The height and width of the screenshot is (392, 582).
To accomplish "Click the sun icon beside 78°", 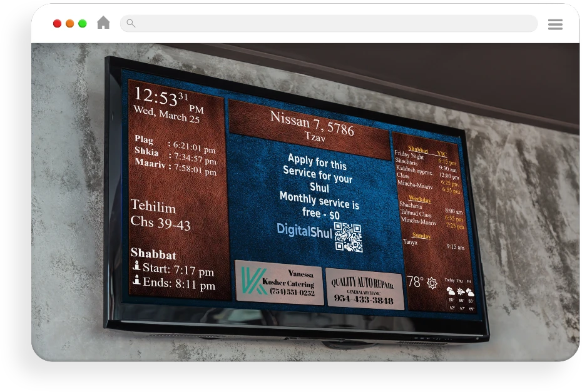I will [x=432, y=283].
